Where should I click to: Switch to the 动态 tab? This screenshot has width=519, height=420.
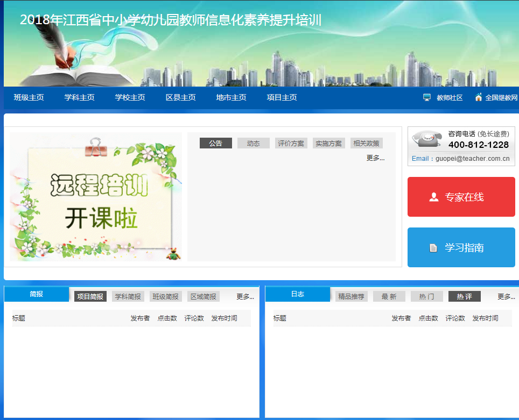click(253, 143)
